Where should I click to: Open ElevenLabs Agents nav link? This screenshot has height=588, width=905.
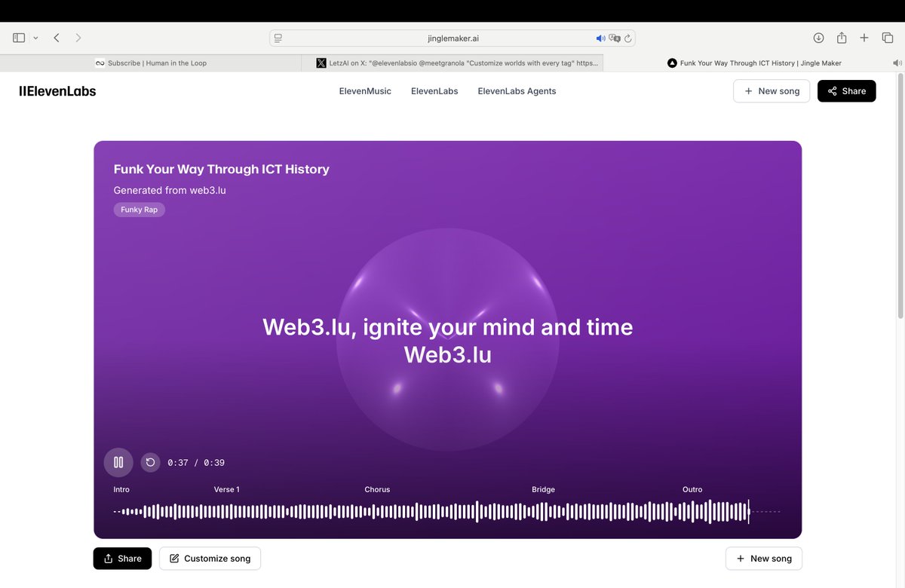[517, 91]
